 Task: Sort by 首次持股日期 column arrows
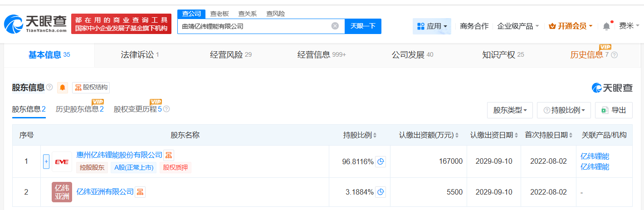[571, 135]
